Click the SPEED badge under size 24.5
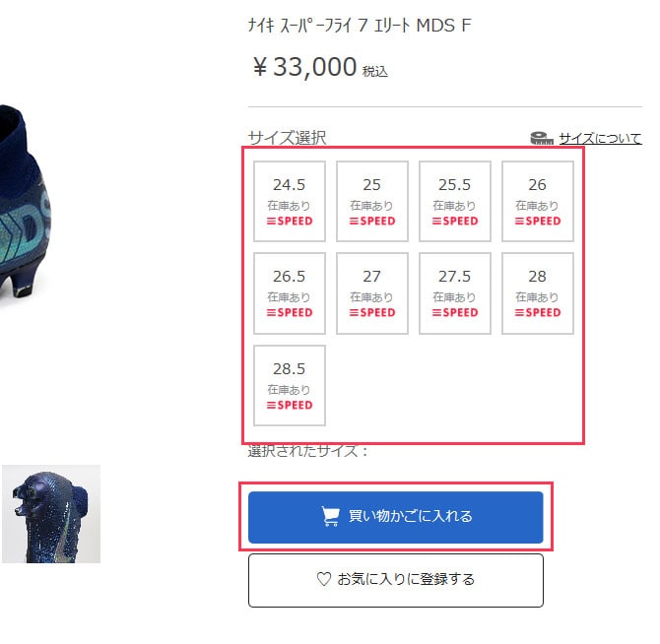Image resolution: width=660 pixels, height=644 pixels. [x=290, y=221]
